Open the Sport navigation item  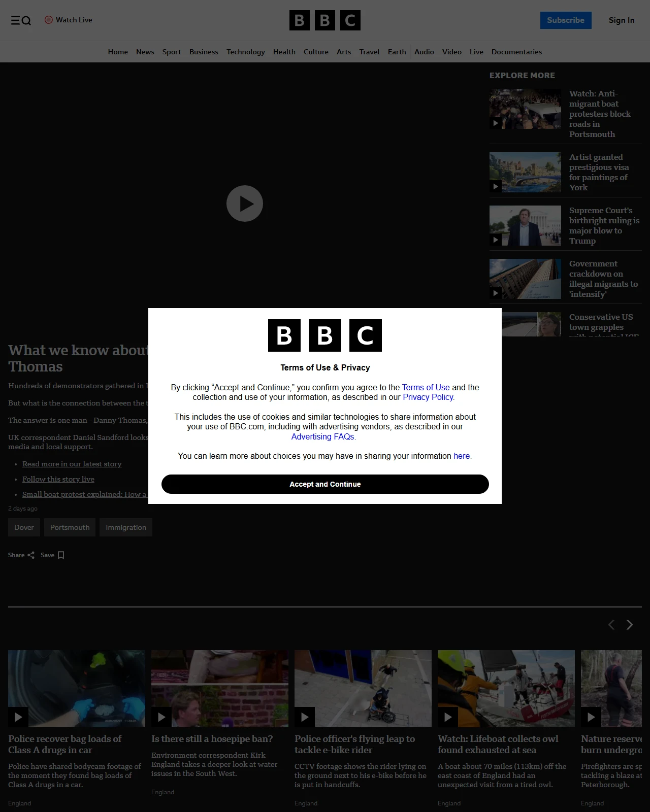(x=172, y=52)
